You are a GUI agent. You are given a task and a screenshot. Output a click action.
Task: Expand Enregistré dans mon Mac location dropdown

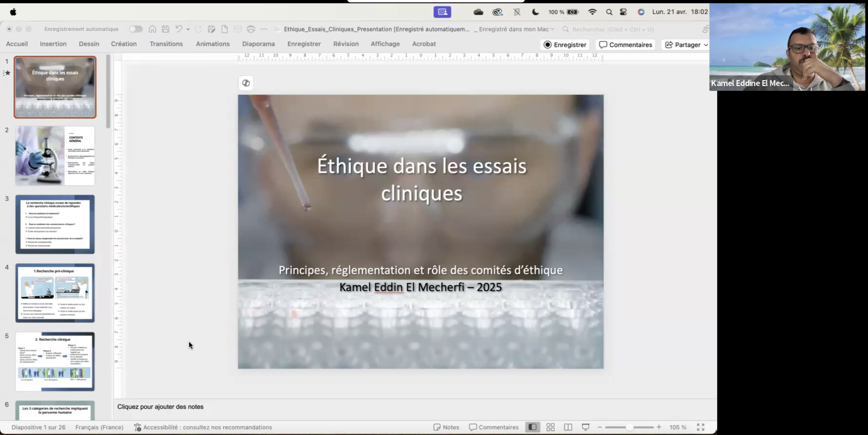[x=552, y=29]
